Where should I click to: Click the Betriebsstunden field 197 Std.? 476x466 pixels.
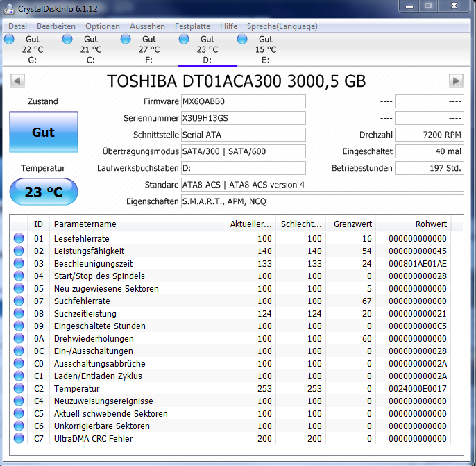click(430, 168)
